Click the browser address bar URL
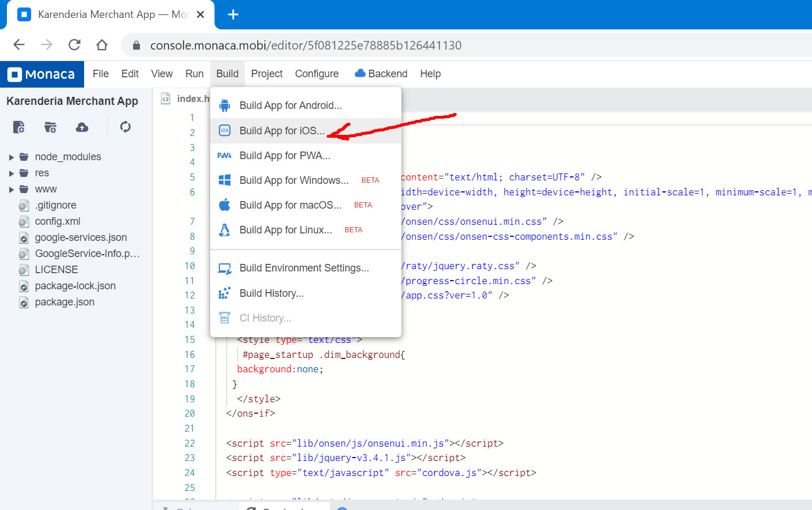The height and width of the screenshot is (510, 812). [305, 46]
